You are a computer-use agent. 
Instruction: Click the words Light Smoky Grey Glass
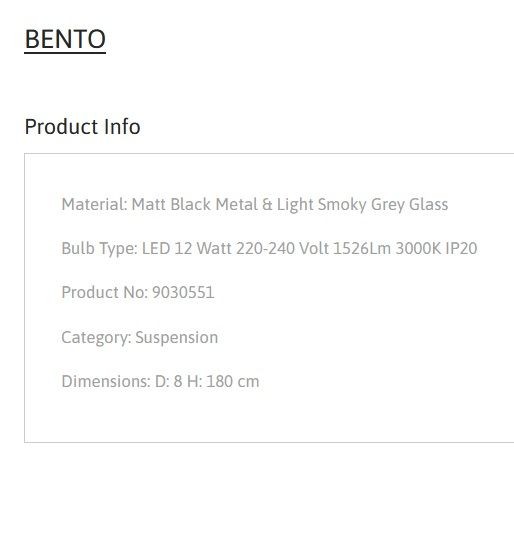click(362, 204)
